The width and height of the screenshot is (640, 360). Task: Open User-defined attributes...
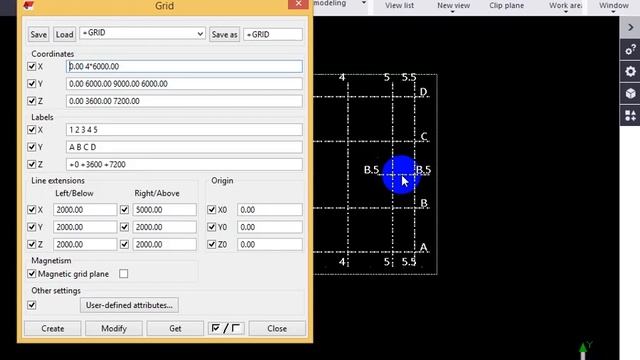pyautogui.click(x=129, y=305)
